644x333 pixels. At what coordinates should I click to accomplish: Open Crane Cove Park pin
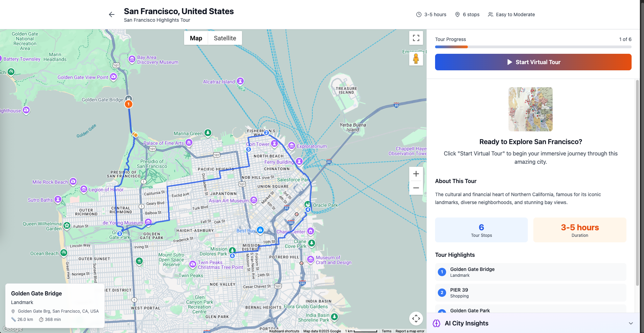(x=312, y=243)
